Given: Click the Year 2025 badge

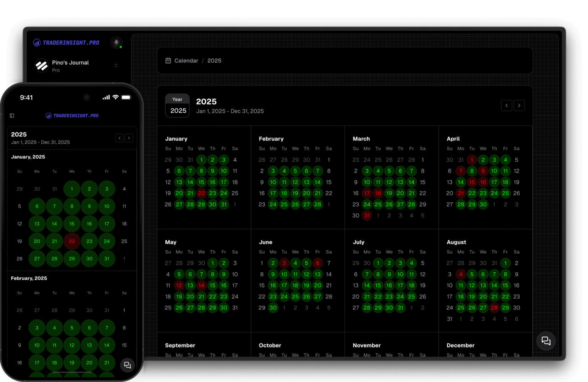Looking at the screenshot, I should pos(177,105).
